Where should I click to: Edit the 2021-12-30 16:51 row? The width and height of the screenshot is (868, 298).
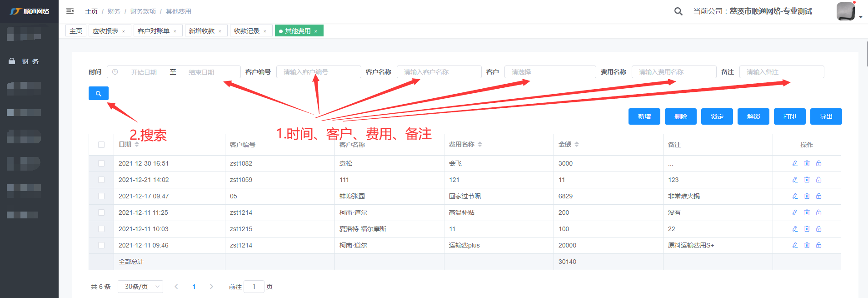point(795,163)
